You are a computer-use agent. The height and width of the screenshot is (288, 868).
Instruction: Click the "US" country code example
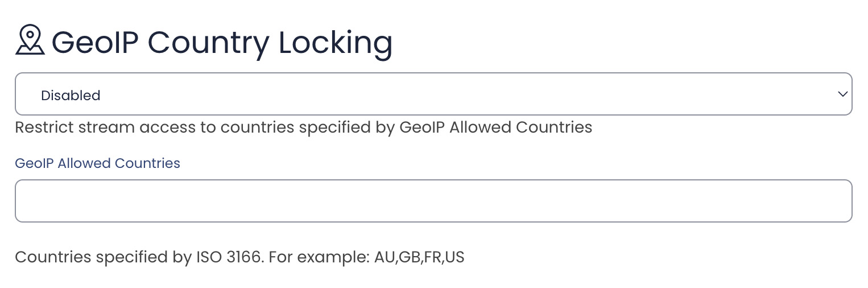[x=455, y=257]
